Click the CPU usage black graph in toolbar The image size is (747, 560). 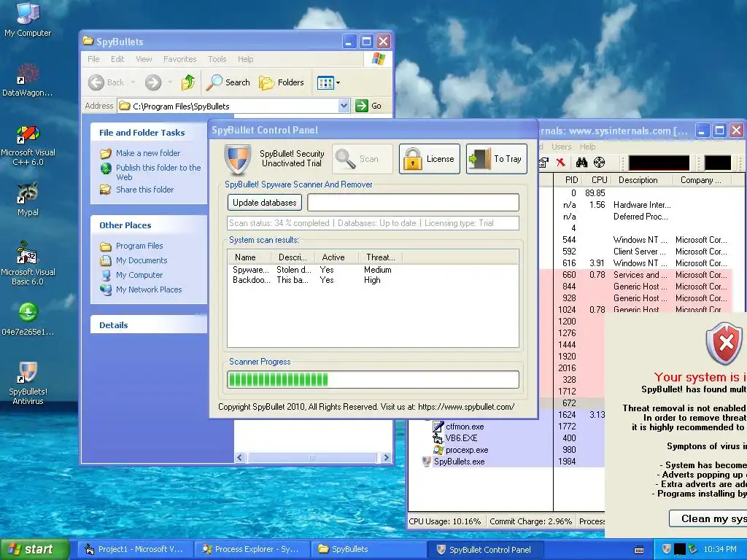(x=659, y=163)
